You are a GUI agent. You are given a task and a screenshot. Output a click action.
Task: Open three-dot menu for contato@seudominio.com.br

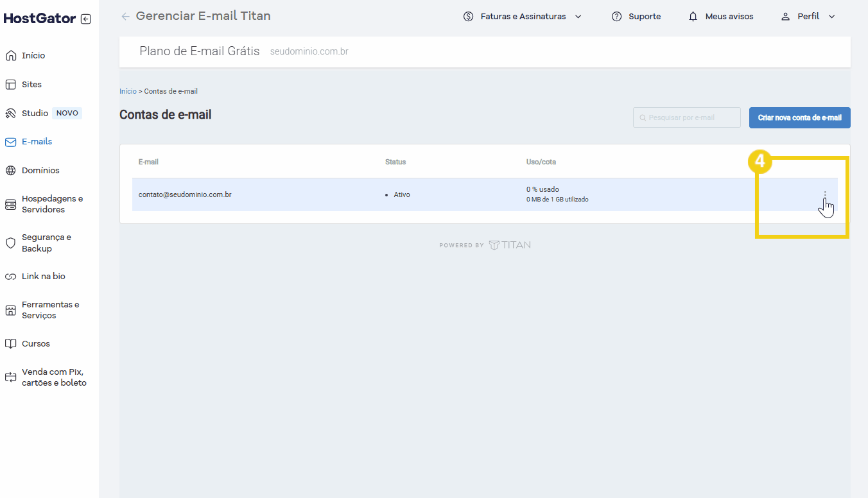pyautogui.click(x=825, y=194)
